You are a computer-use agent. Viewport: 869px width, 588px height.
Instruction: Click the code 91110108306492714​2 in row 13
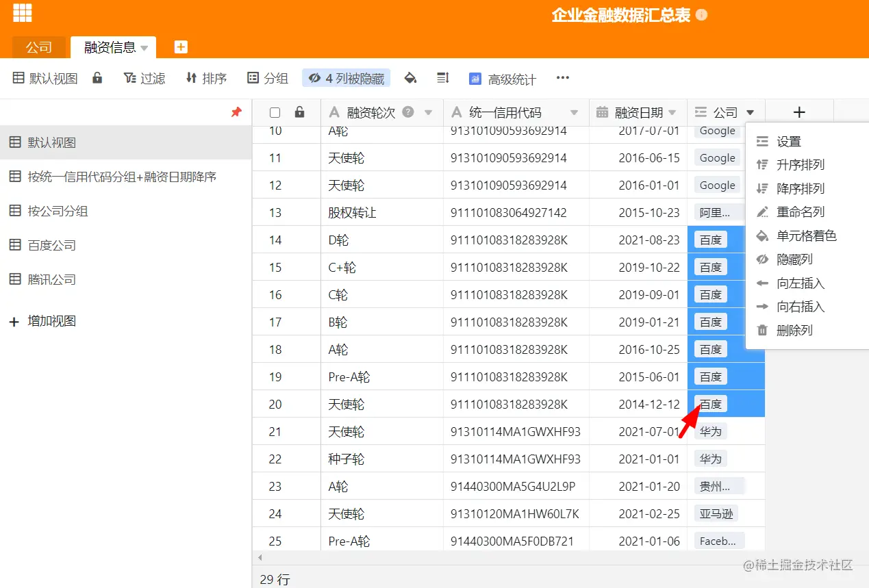click(x=516, y=212)
